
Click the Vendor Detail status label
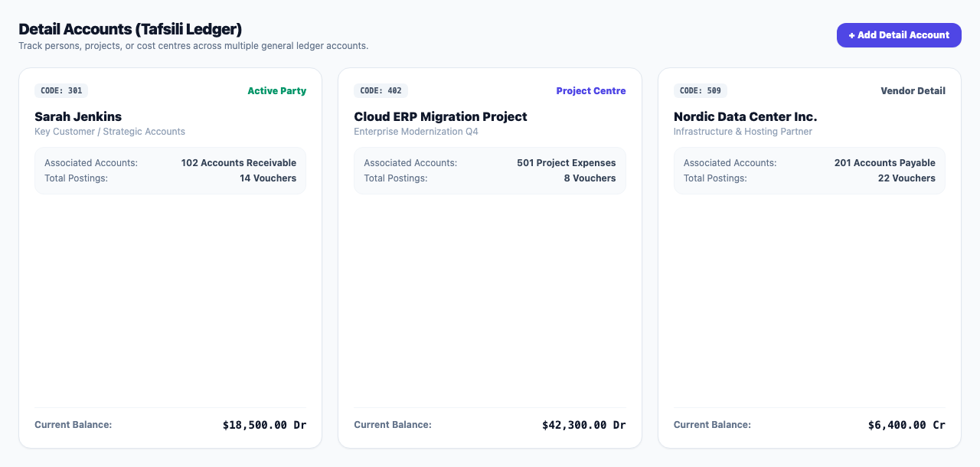coord(913,91)
